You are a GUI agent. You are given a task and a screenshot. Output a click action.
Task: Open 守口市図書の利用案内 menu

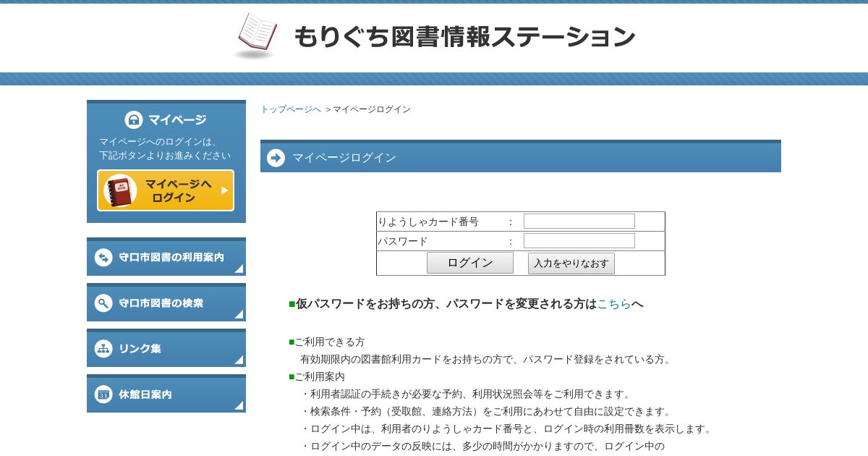(x=166, y=257)
